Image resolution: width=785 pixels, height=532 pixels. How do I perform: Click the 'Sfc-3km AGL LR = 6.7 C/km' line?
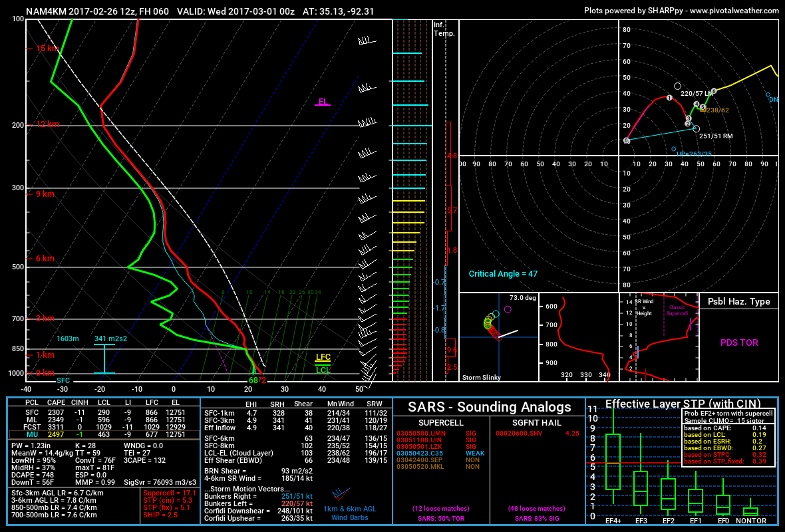(x=58, y=493)
